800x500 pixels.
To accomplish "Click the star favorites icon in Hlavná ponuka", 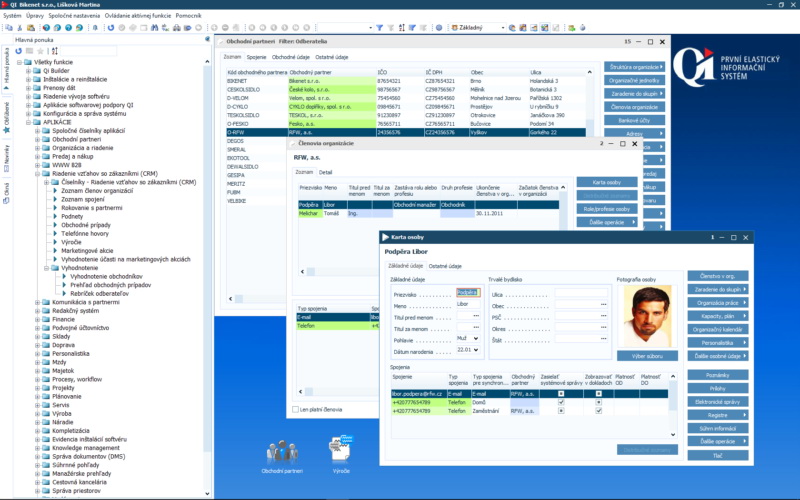I will click(x=40, y=51).
